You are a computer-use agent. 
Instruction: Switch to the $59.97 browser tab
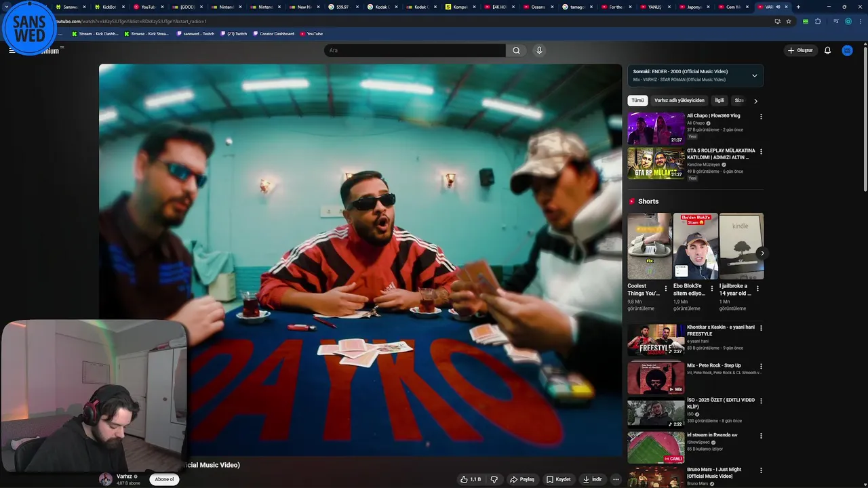click(342, 7)
